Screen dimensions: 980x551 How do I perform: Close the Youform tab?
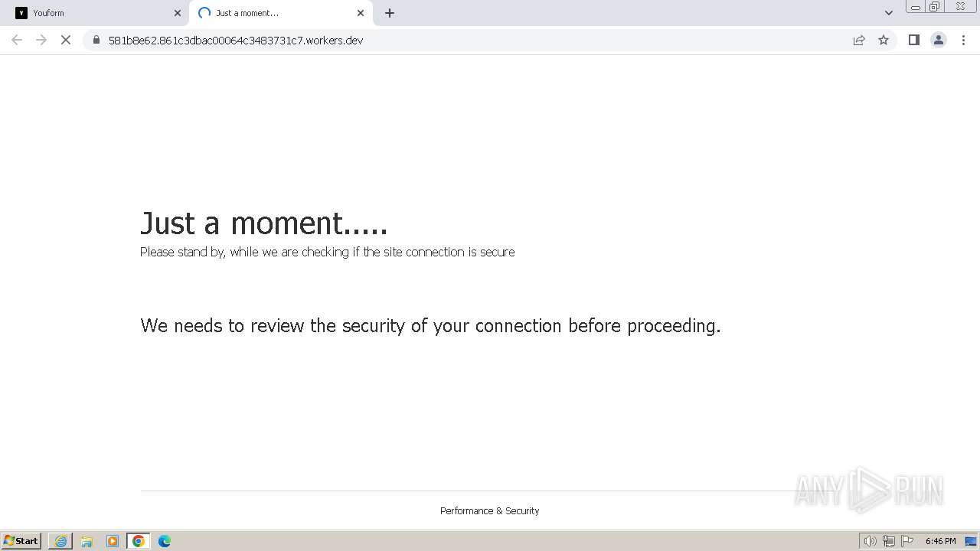coord(178,13)
